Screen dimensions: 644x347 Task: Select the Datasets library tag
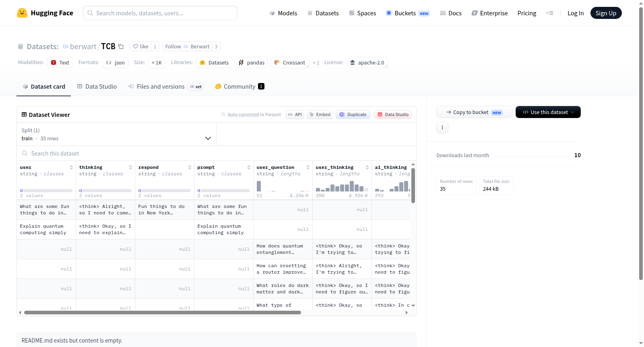click(214, 62)
